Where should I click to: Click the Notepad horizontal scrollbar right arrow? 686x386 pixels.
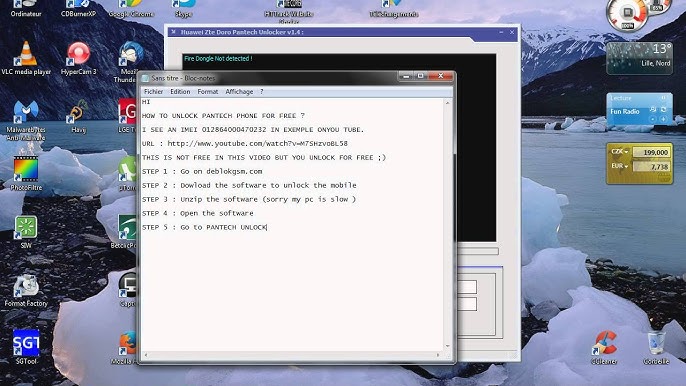click(x=438, y=355)
